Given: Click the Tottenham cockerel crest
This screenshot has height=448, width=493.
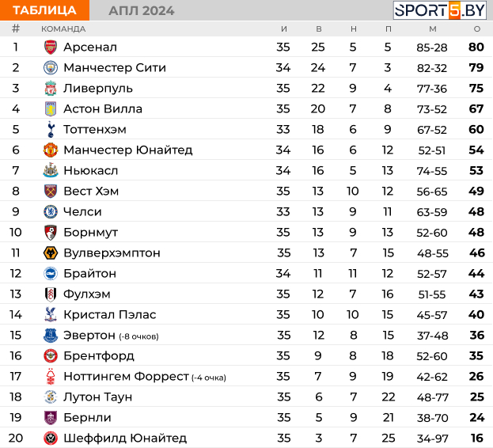Looking at the screenshot, I should pyautogui.click(x=51, y=129).
